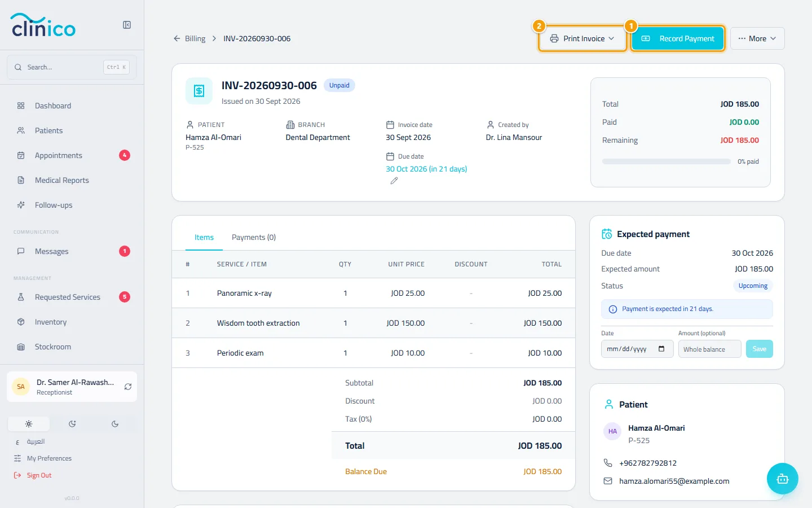Click the HA patient avatar
Screen dimensions: 812x508
(612, 431)
